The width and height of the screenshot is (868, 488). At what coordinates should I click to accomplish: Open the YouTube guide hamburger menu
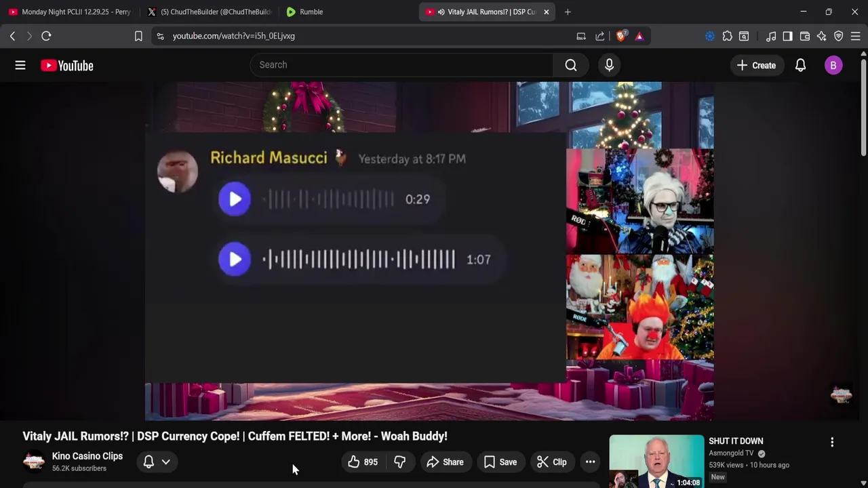point(20,65)
